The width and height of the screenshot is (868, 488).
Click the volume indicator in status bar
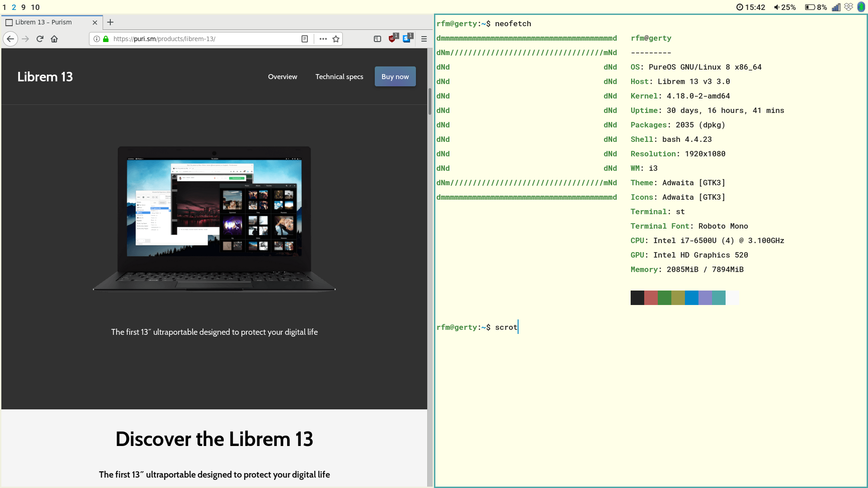[x=785, y=7]
